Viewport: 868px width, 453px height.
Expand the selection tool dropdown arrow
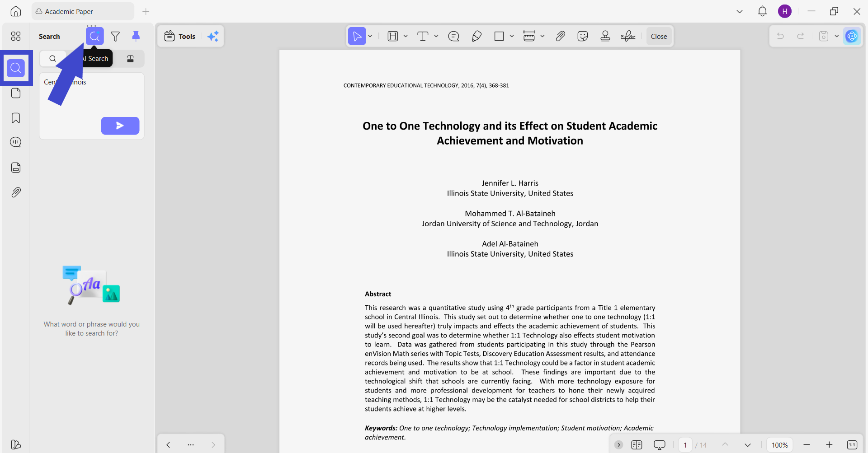coord(370,36)
